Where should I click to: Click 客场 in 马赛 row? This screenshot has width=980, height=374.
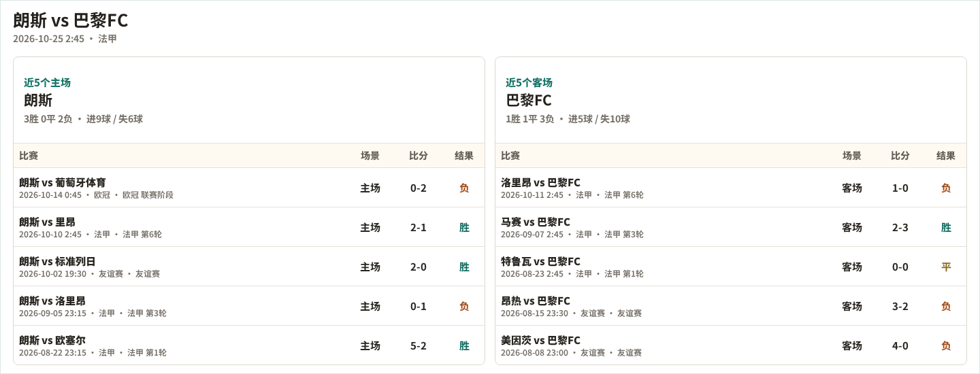tap(852, 227)
